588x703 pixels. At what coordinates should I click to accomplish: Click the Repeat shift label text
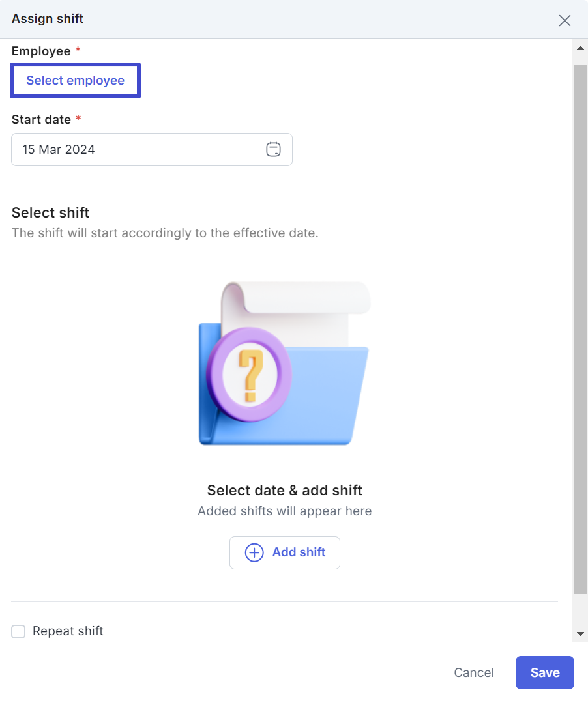click(68, 631)
